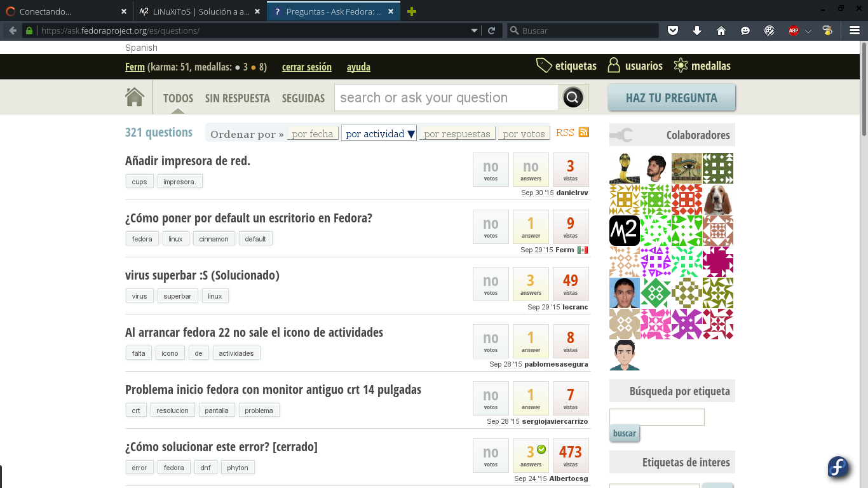Click the 3 answers accepted box

coord(531,456)
